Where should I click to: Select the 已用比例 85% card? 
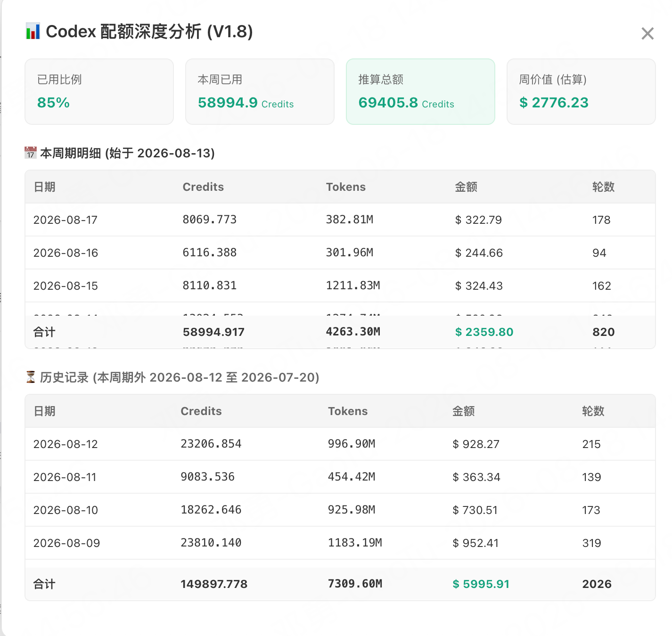pos(99,91)
